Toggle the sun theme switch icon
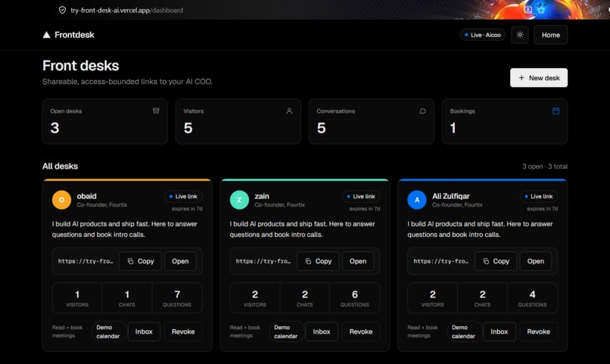This screenshot has height=364, width=610. [520, 35]
